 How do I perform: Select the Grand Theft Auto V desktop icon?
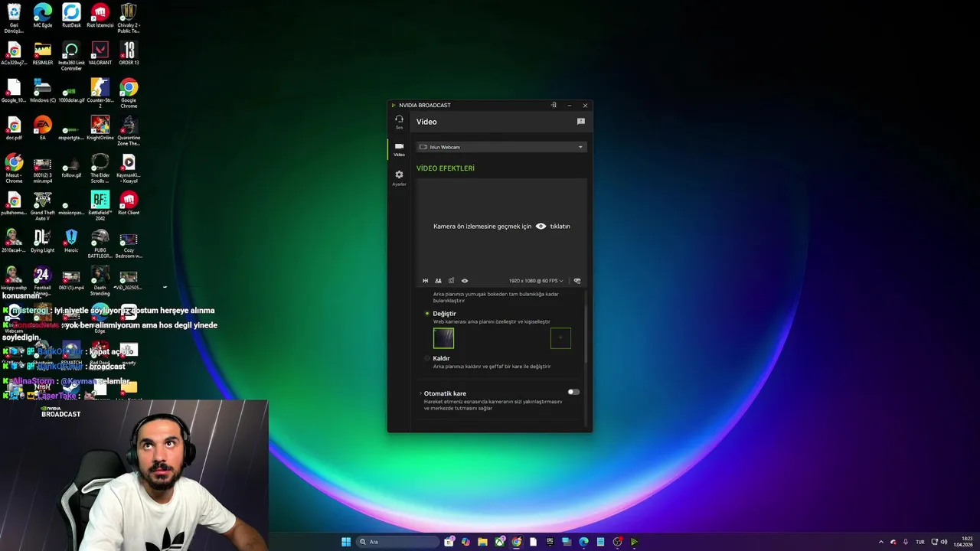[x=43, y=205]
